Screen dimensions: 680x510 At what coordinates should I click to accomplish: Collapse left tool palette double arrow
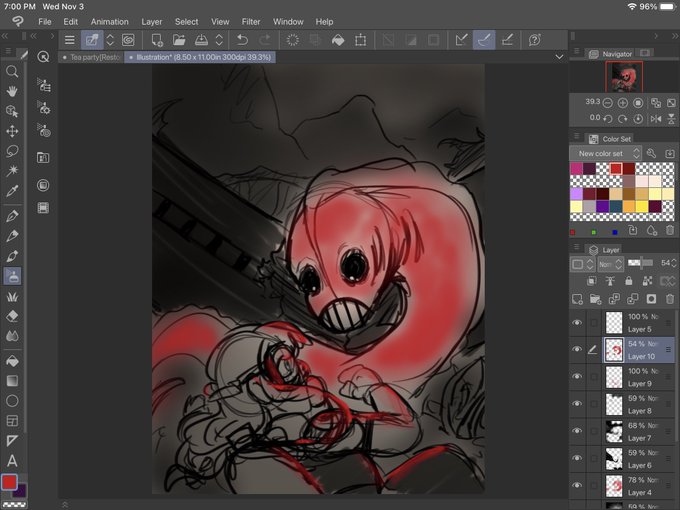(5, 36)
